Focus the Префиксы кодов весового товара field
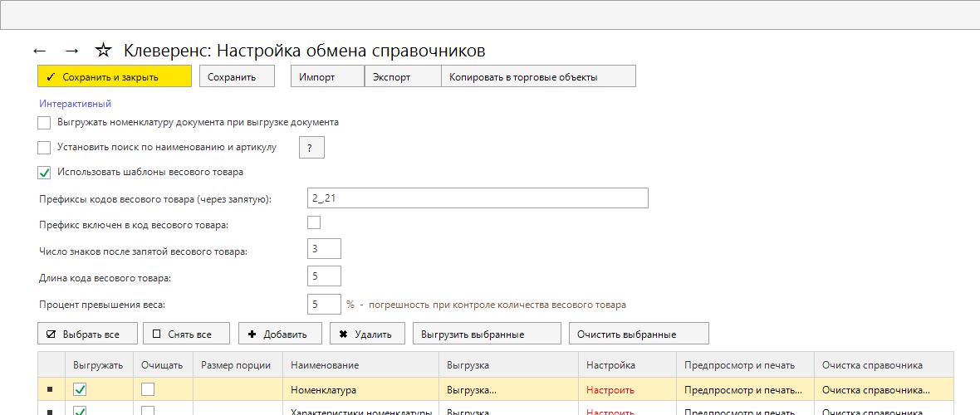Viewport: 980px width, 415px height. [478, 198]
